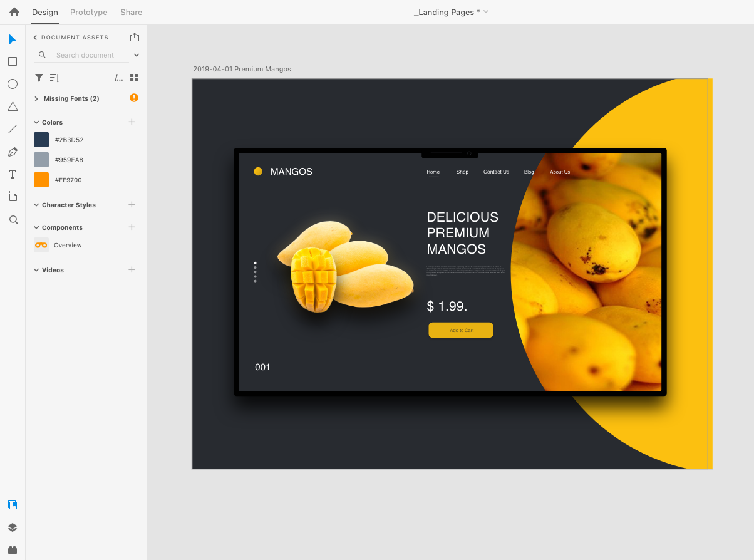
Task: Select the Pen tool
Action: click(x=12, y=151)
